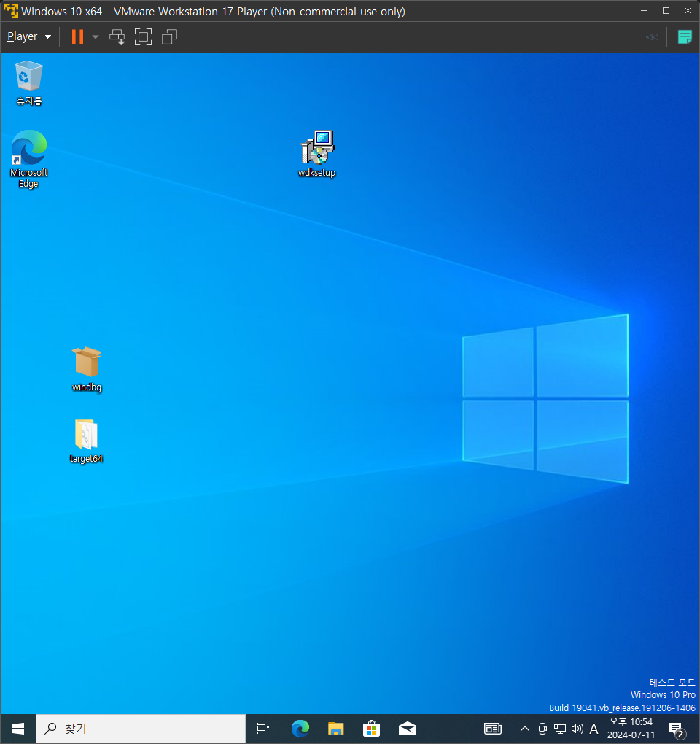Image resolution: width=700 pixels, height=744 pixels.
Task: Click the VMware Player title bar icon
Action: tap(10, 10)
